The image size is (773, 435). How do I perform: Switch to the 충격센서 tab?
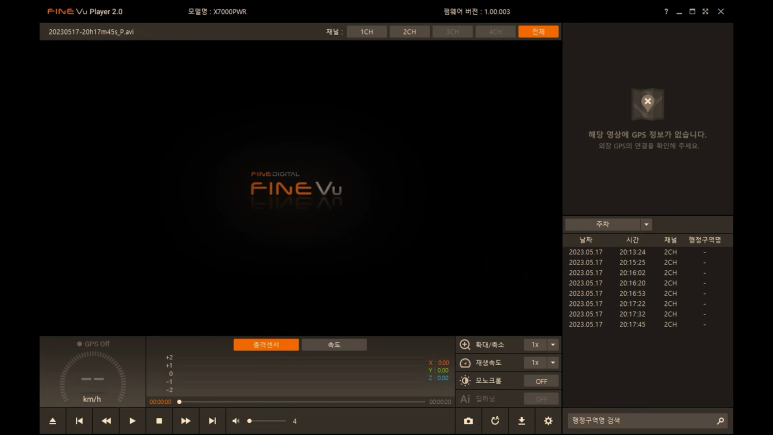[x=266, y=345]
